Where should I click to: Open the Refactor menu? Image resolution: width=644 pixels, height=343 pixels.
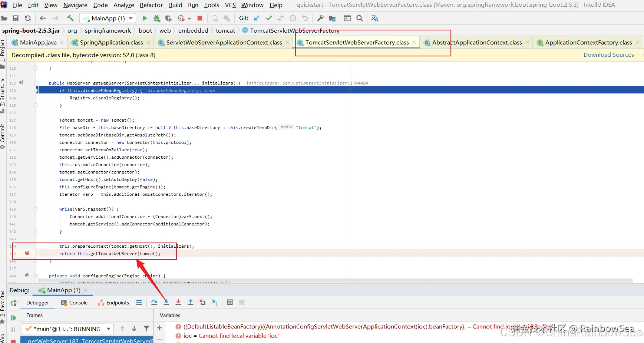pyautogui.click(x=151, y=5)
